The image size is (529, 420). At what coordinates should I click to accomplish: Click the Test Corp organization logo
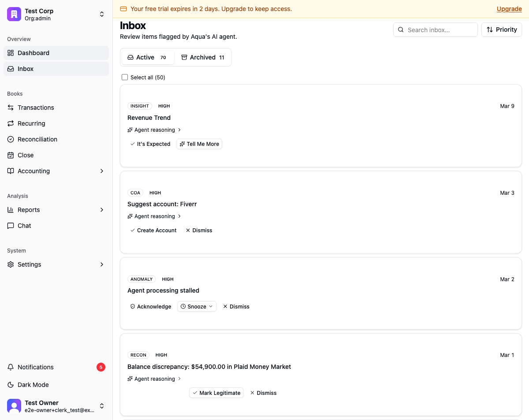[14, 14]
